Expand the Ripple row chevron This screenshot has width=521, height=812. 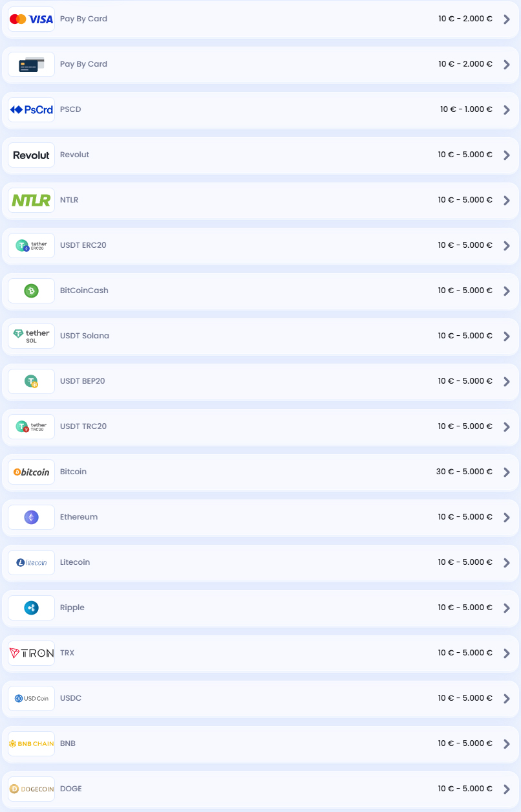507,608
